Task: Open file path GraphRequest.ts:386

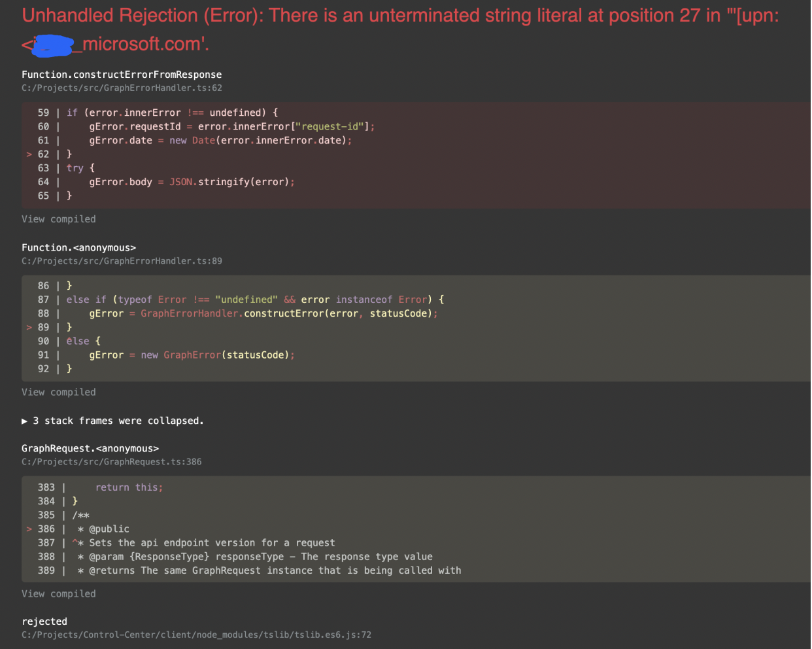Action: point(112,461)
